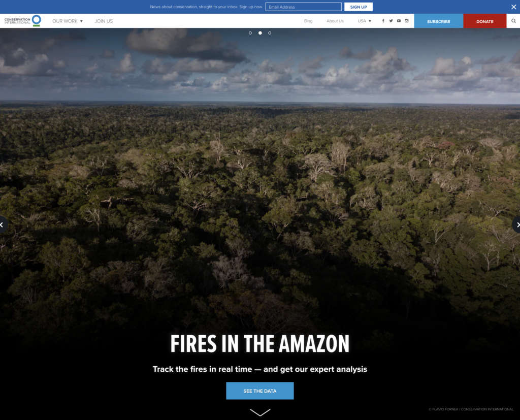Open the About Us link
This screenshot has height=420, width=520.
point(335,21)
